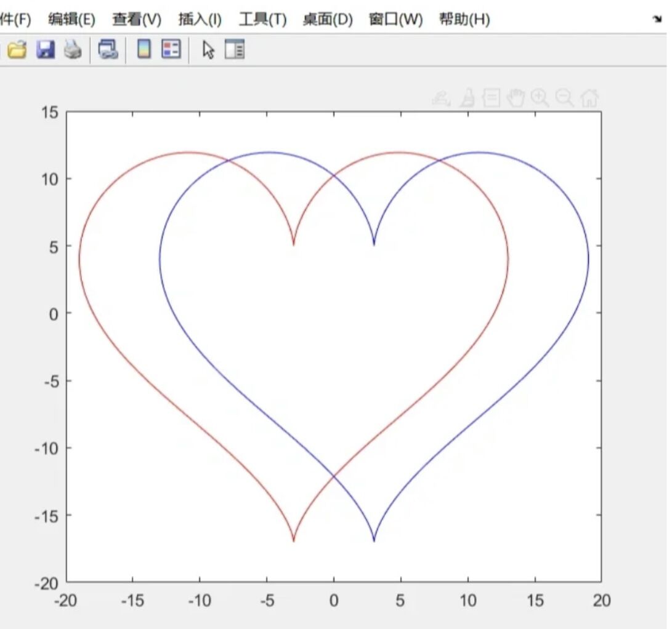This screenshot has width=672, height=629.
Task: Enable data tips on the axes toolbar
Action: click(491, 97)
